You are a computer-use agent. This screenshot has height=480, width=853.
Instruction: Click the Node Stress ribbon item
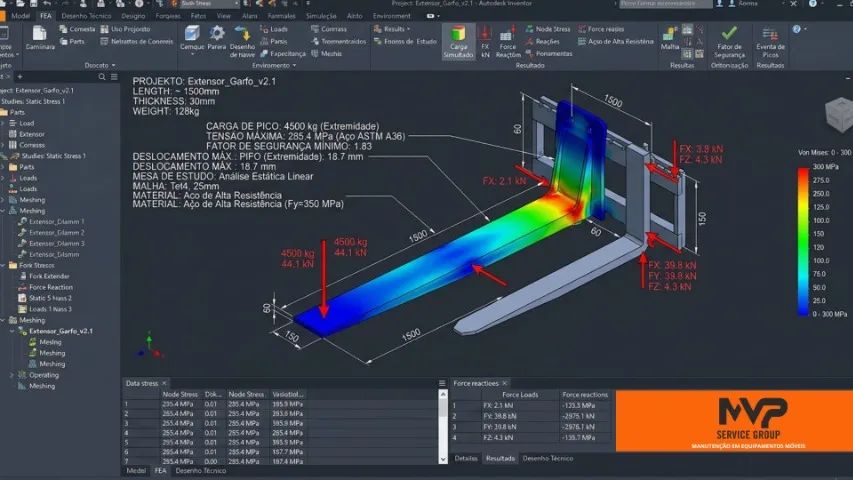tap(548, 29)
